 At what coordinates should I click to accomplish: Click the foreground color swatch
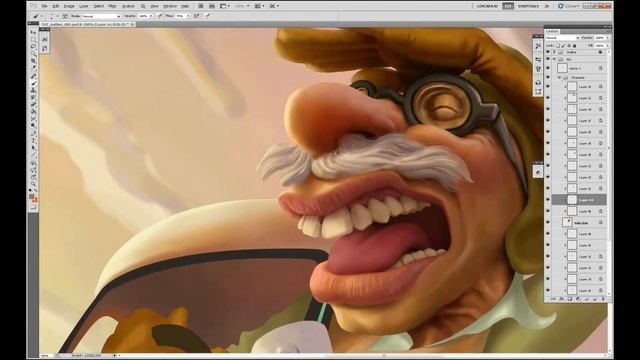click(32, 196)
